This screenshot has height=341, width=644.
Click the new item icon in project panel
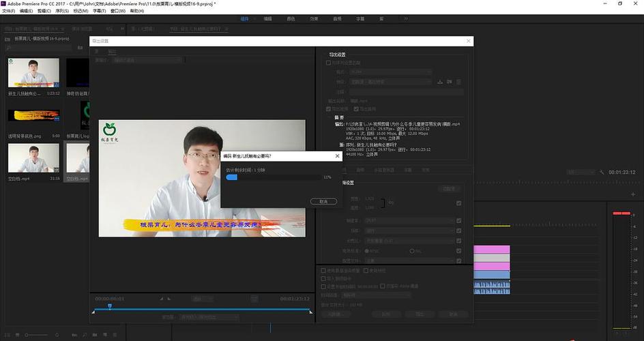[x=105, y=335]
